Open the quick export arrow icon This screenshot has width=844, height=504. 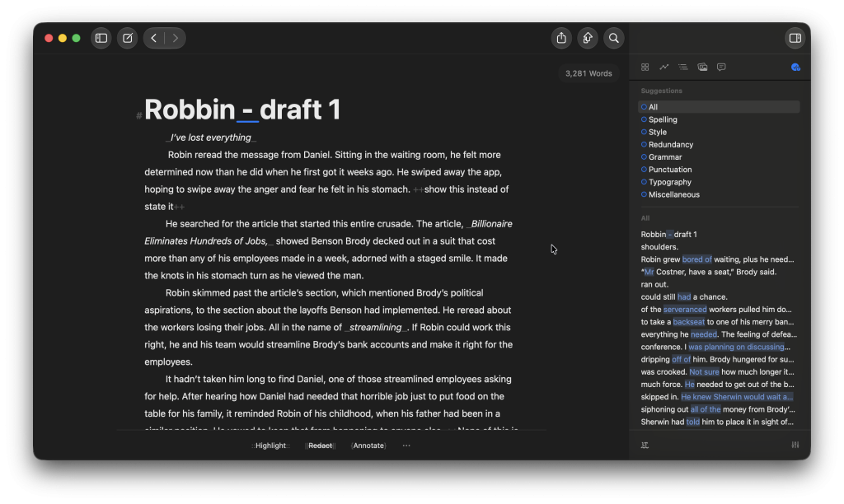[588, 38]
